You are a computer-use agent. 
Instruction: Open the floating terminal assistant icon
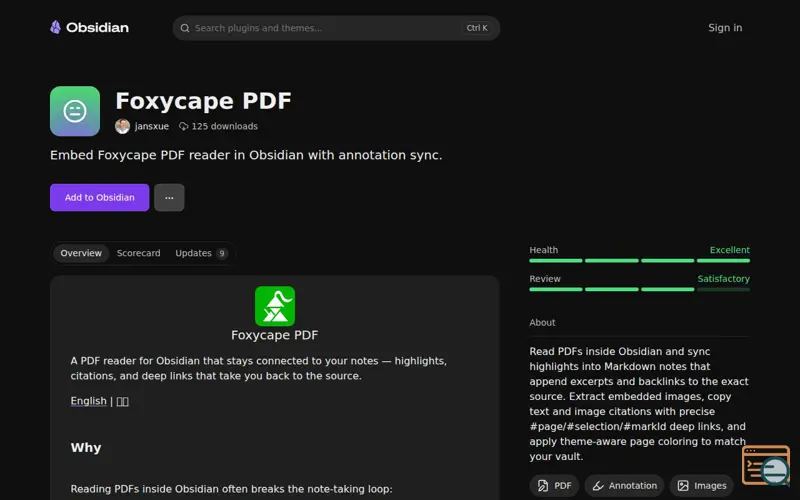click(x=766, y=465)
